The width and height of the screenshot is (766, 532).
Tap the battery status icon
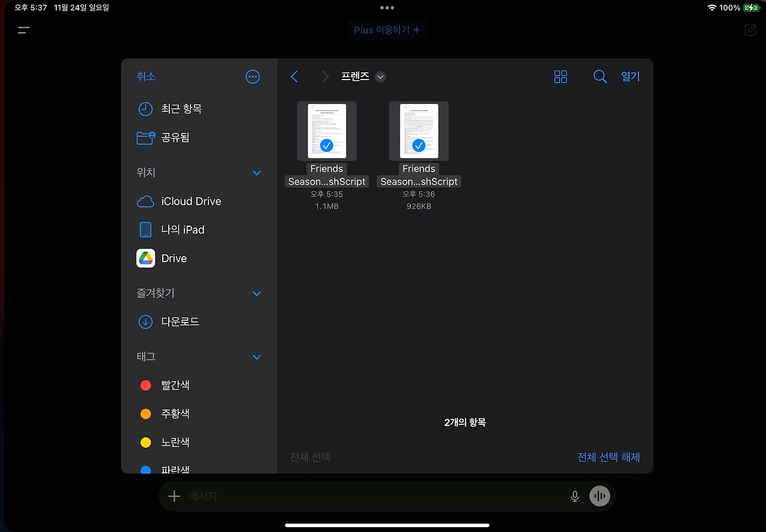click(x=751, y=8)
